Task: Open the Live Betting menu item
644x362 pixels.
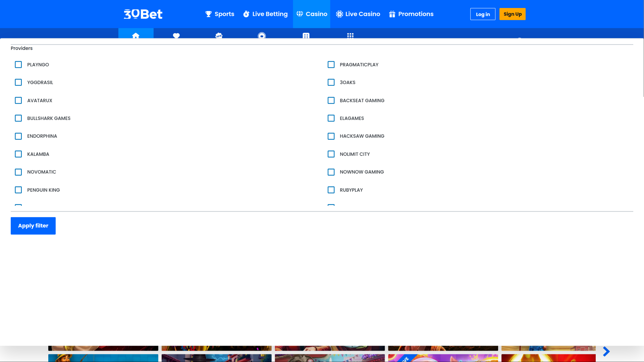Action: (x=265, y=14)
